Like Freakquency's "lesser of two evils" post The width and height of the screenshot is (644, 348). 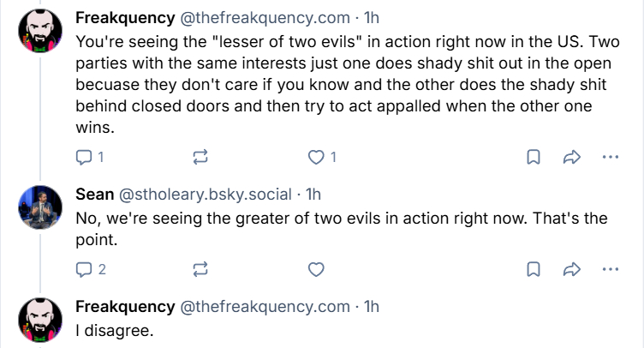tap(316, 157)
